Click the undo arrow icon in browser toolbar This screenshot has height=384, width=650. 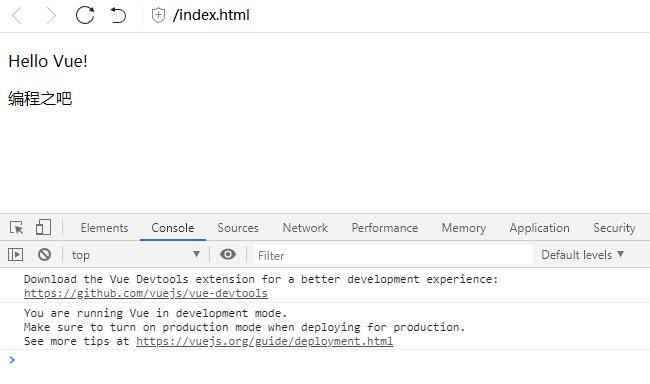(118, 15)
